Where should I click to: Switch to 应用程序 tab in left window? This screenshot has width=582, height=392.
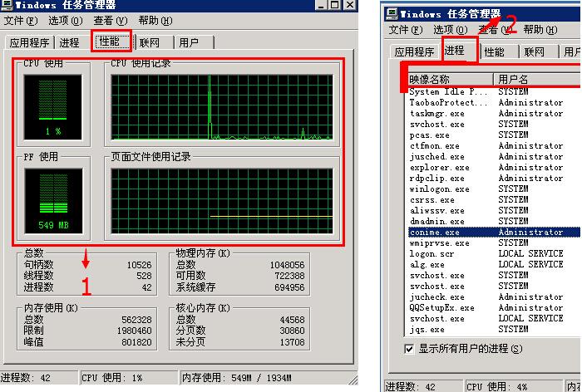(29, 42)
